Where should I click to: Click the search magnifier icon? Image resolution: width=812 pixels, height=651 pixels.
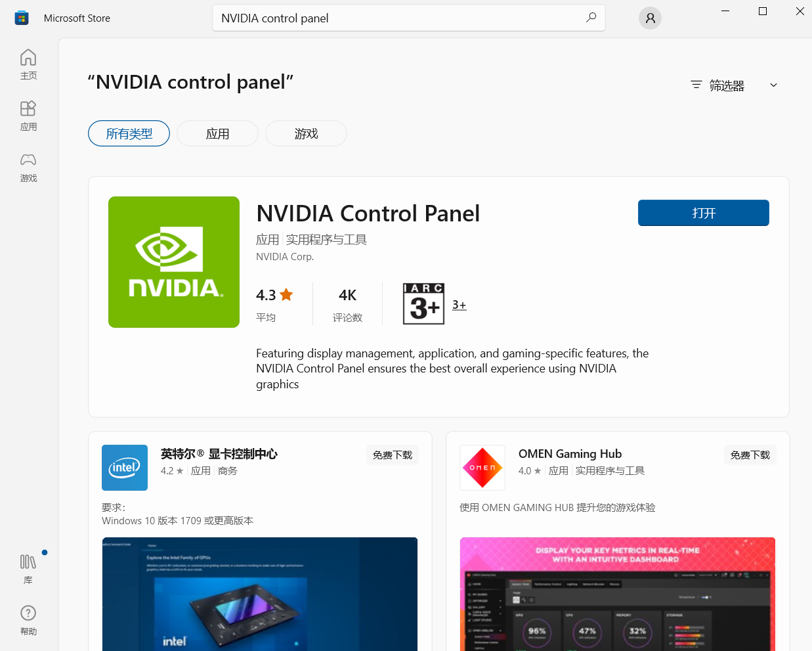[591, 18]
